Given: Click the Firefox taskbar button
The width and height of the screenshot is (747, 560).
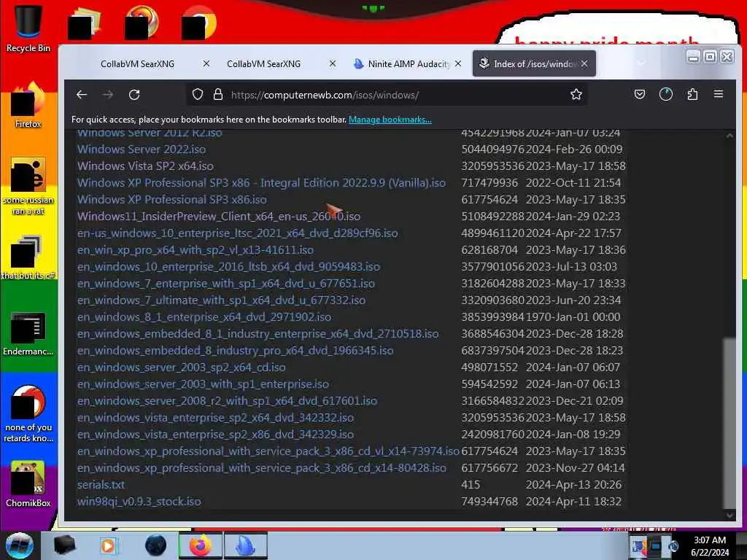Looking at the screenshot, I should (x=200, y=545).
